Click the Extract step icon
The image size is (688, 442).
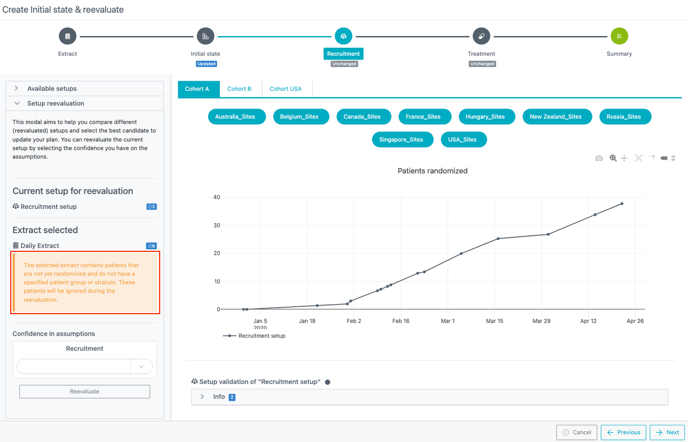tap(67, 36)
